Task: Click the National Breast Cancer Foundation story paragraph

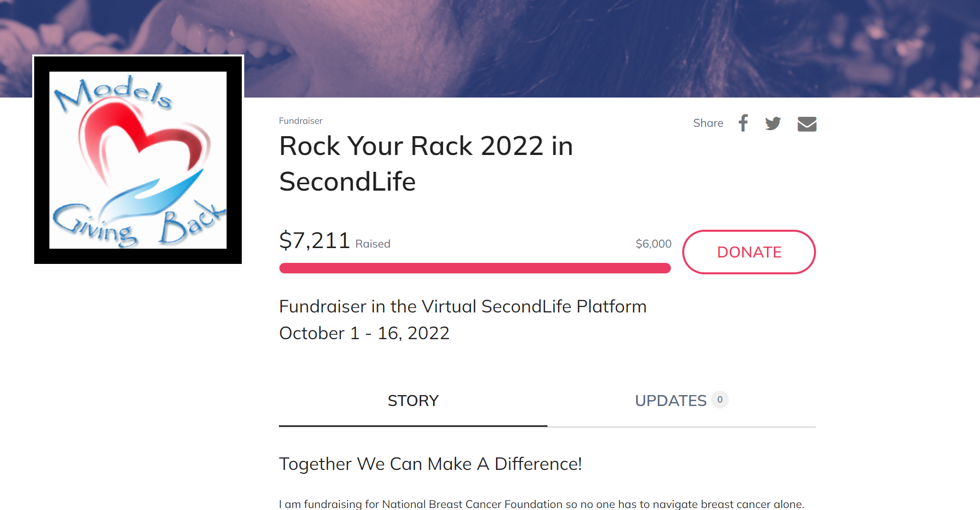Action: (x=541, y=504)
